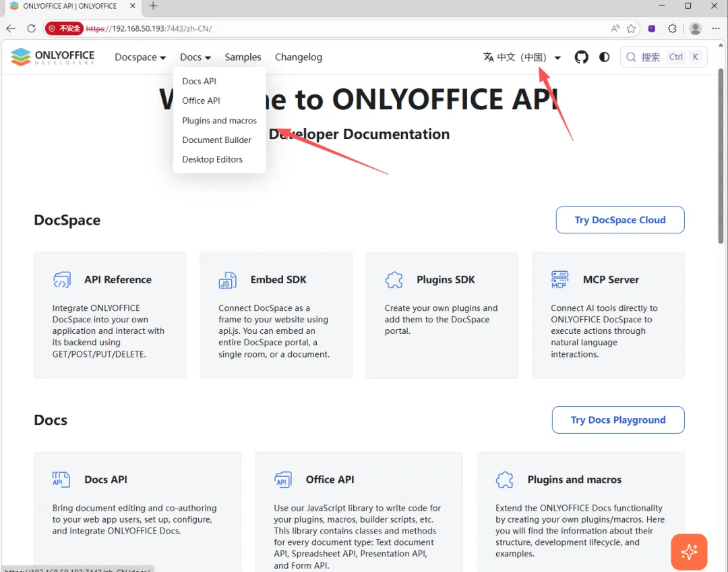Image resolution: width=728 pixels, height=572 pixels.
Task: Click the Plugins and macros card icon
Action: [505, 480]
